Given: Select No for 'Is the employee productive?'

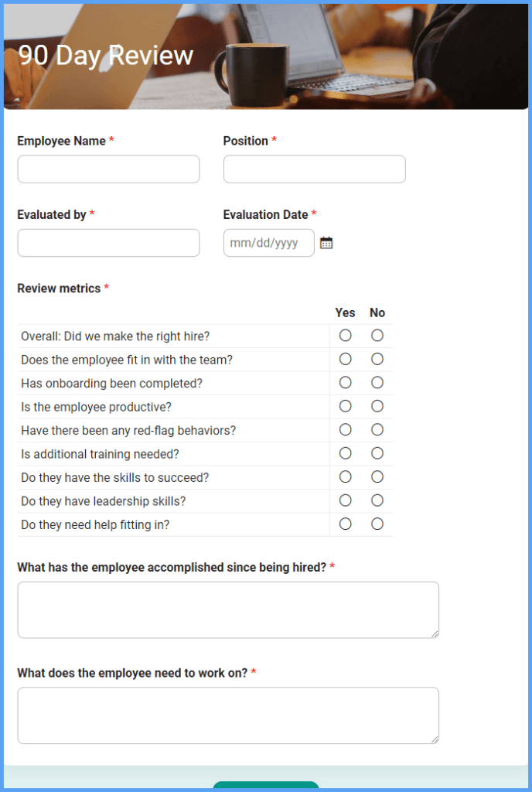Looking at the screenshot, I should [377, 406].
